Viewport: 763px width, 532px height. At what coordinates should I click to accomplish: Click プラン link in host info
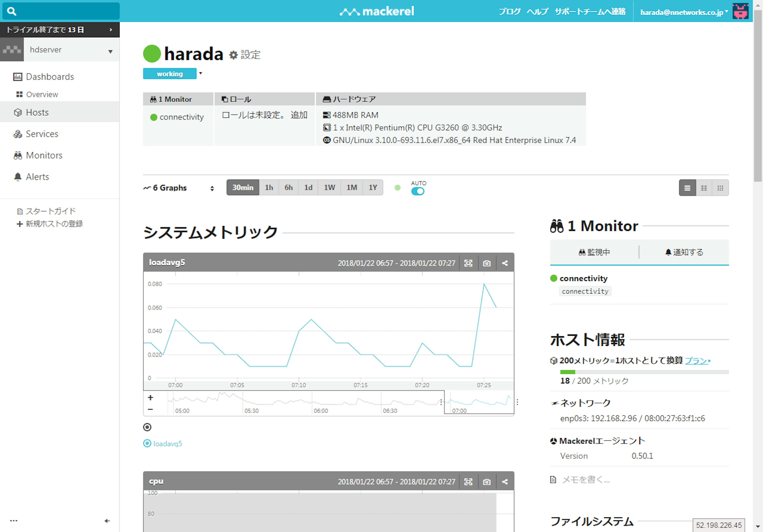697,360
